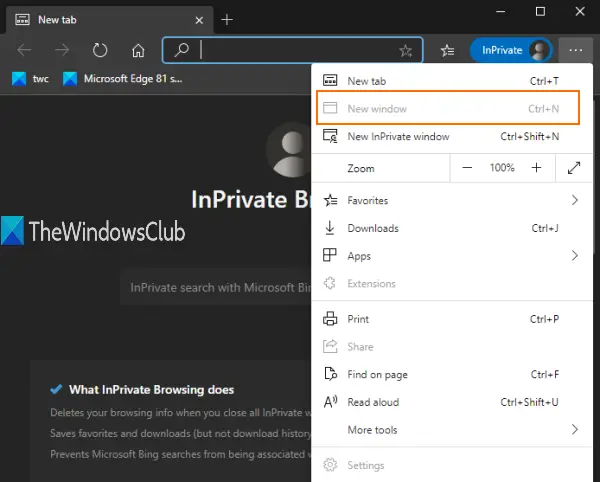The width and height of the screenshot is (600, 482).
Task: Click the InPrivate profile badge
Action: (x=511, y=50)
